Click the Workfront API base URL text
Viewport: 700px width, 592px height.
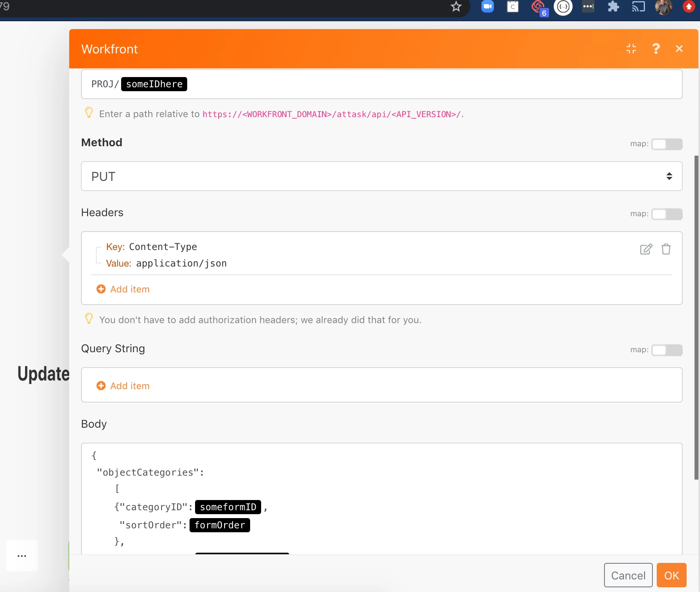(332, 114)
